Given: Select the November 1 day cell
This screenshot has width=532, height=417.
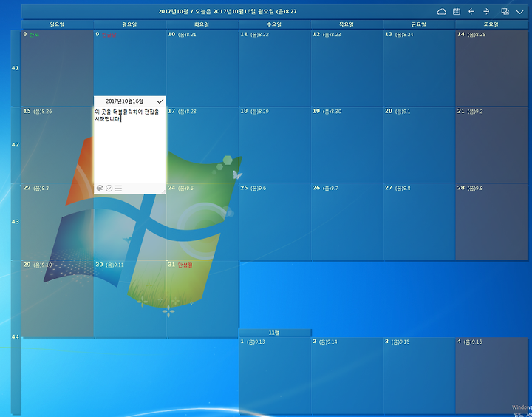Looking at the screenshot, I should point(274,376).
